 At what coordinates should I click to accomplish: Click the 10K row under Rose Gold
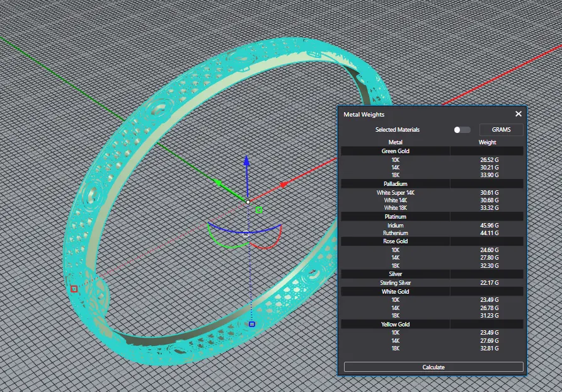[x=432, y=250]
